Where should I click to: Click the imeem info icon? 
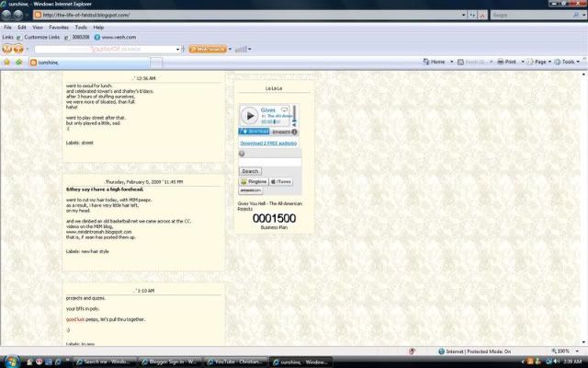294,132
